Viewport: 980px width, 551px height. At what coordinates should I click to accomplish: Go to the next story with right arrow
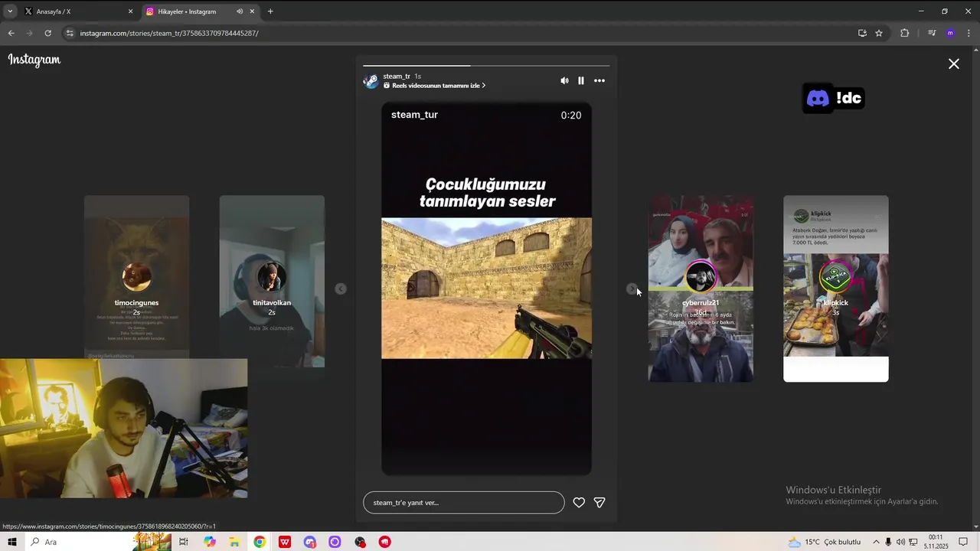point(632,289)
